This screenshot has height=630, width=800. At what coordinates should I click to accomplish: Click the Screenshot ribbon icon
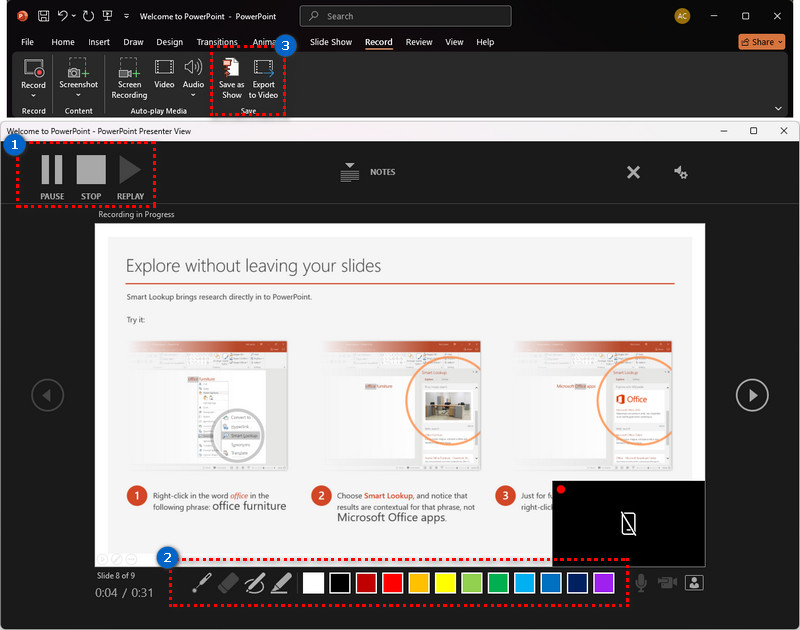tap(78, 68)
